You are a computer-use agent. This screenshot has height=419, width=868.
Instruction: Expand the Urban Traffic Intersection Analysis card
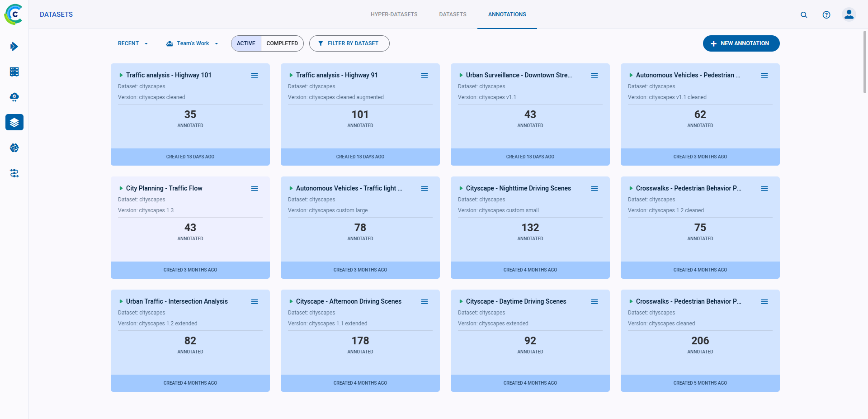121,301
